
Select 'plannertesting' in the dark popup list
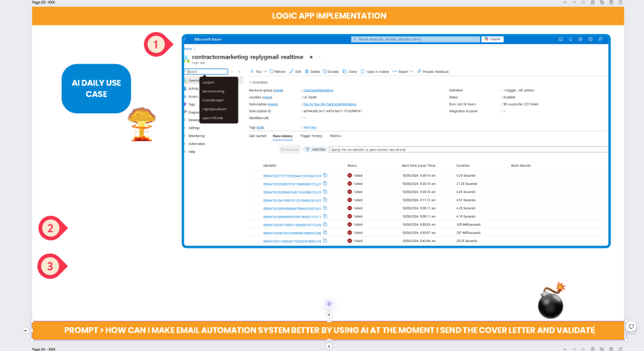tap(213, 91)
